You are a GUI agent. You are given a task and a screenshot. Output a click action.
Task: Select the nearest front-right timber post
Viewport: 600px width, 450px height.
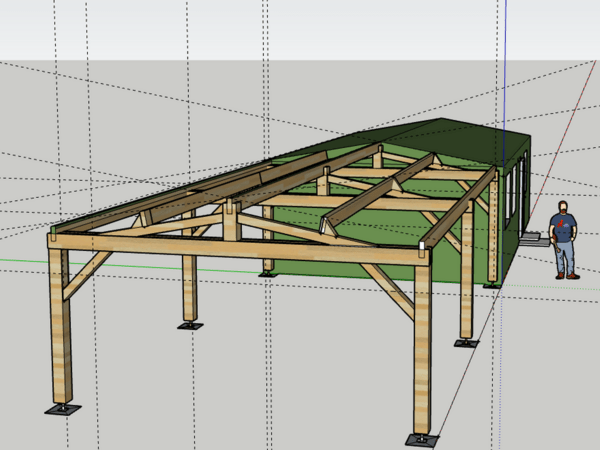point(422,350)
